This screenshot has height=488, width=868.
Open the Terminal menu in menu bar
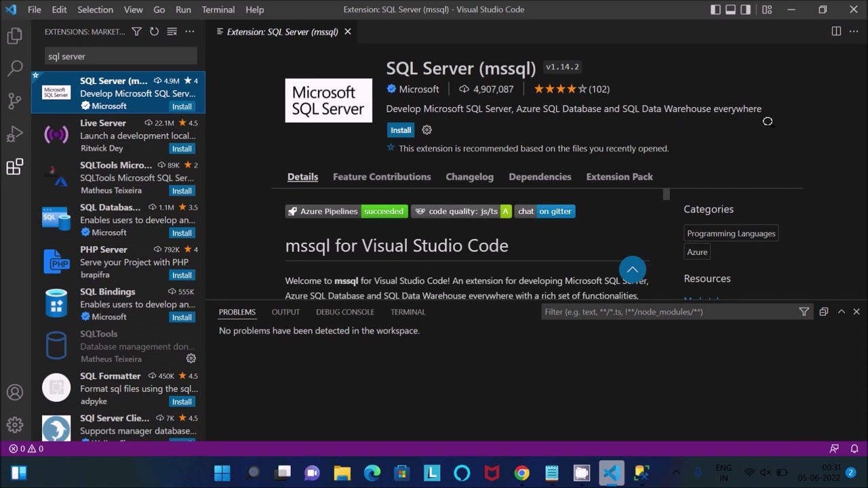218,9
